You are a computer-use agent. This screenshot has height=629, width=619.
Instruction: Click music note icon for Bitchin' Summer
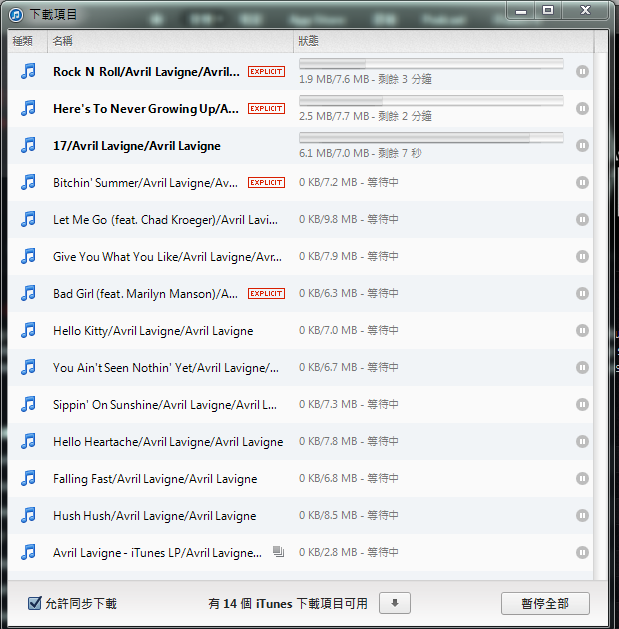tap(28, 182)
